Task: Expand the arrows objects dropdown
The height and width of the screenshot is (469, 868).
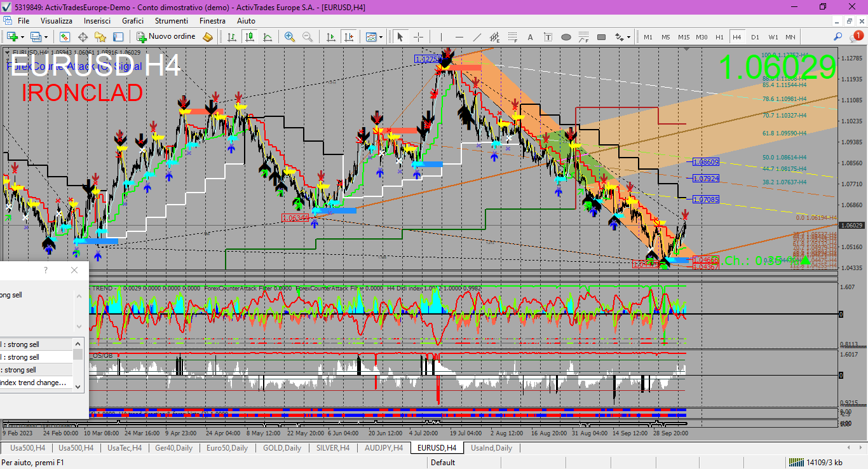Action: [628, 37]
